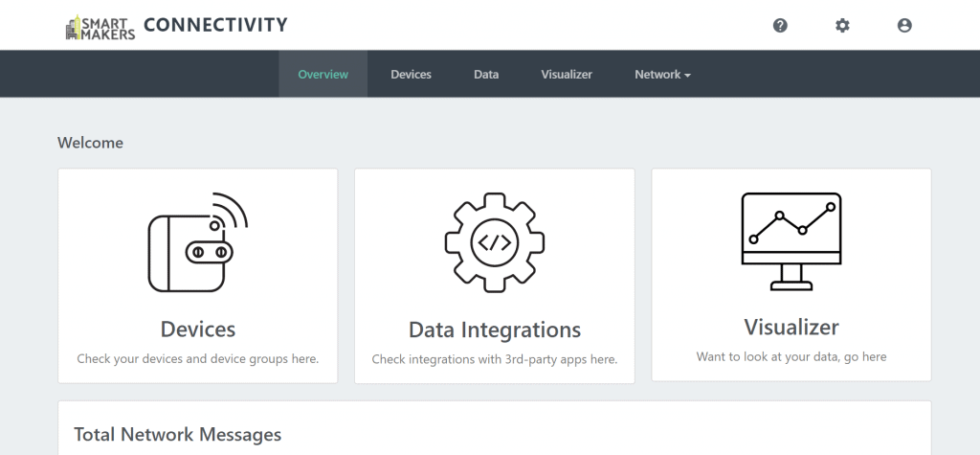This screenshot has width=980, height=455.
Task: Click the IoT device sensor icon
Action: coord(197,242)
